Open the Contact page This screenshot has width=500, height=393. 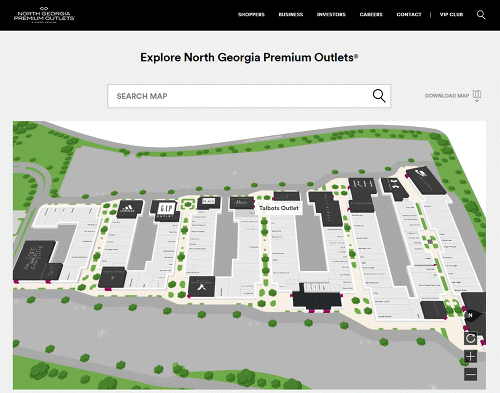click(x=409, y=15)
